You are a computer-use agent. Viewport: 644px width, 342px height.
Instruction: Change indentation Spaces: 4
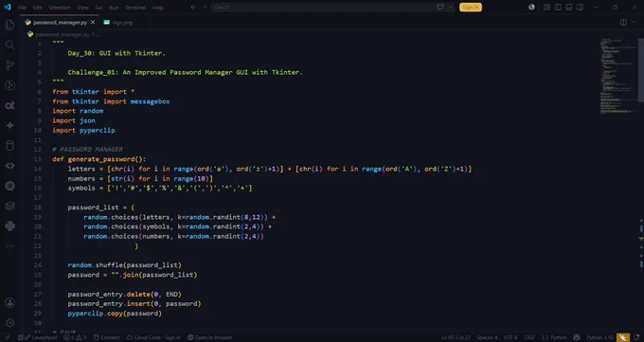coord(487,337)
